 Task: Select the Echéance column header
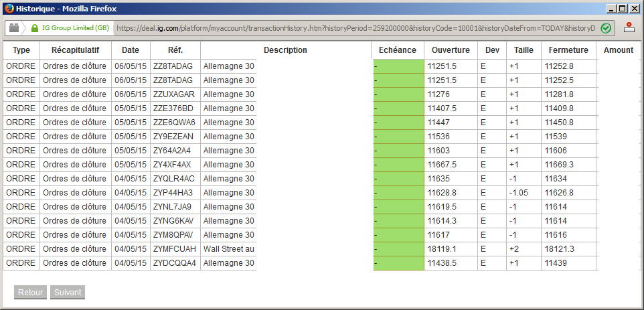click(398, 50)
